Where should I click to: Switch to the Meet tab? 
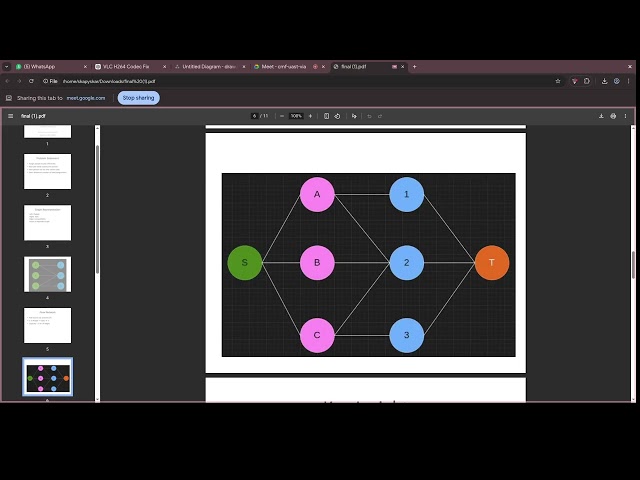(x=289, y=67)
